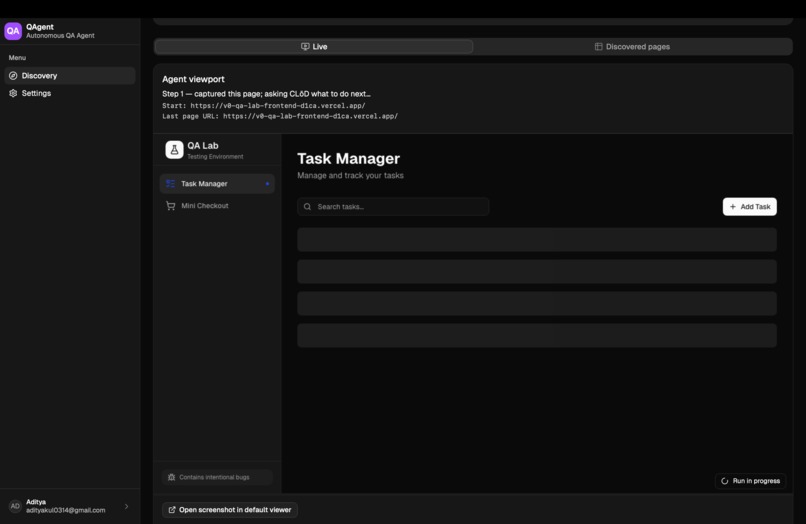Image resolution: width=806 pixels, height=524 pixels.
Task: Click the QA Lab flask logo
Action: [174, 150]
